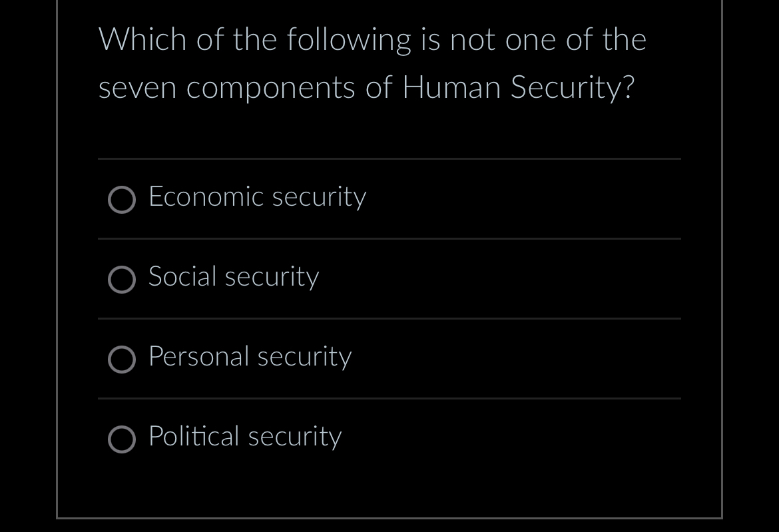779x532 pixels.
Task: Click the Personal security answer text
Action: point(250,357)
